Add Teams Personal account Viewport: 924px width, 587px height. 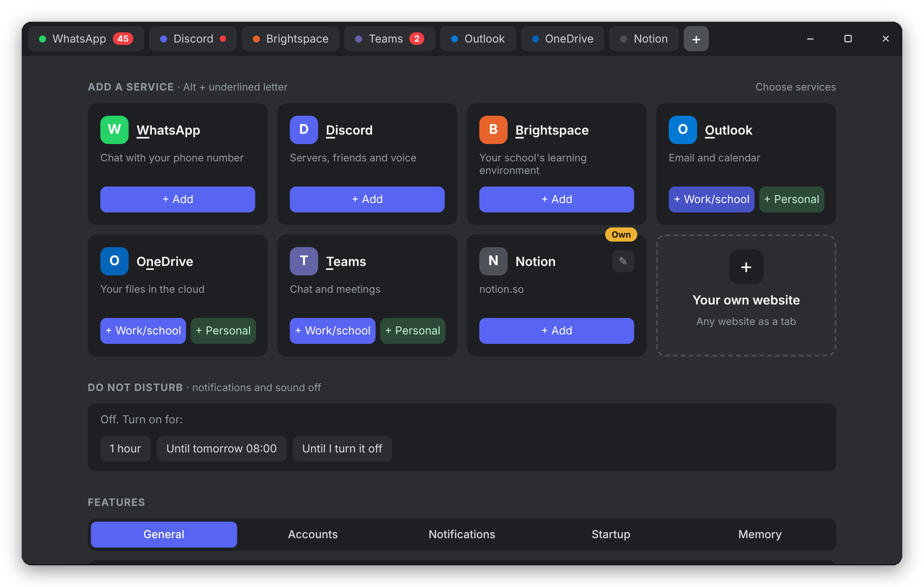tap(413, 330)
